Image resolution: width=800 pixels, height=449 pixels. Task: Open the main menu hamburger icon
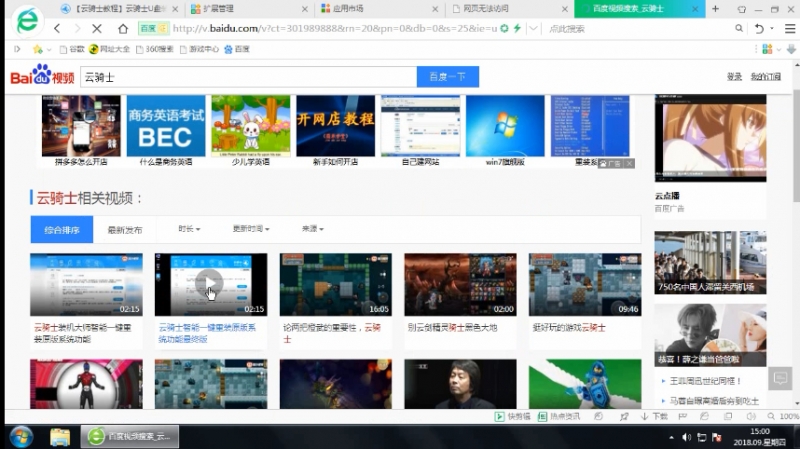[x=790, y=29]
